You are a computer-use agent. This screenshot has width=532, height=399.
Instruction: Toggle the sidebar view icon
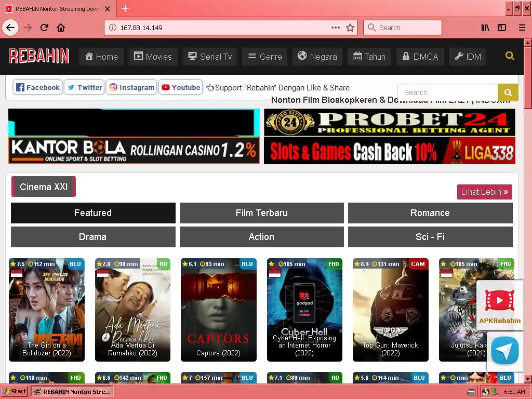[502, 28]
